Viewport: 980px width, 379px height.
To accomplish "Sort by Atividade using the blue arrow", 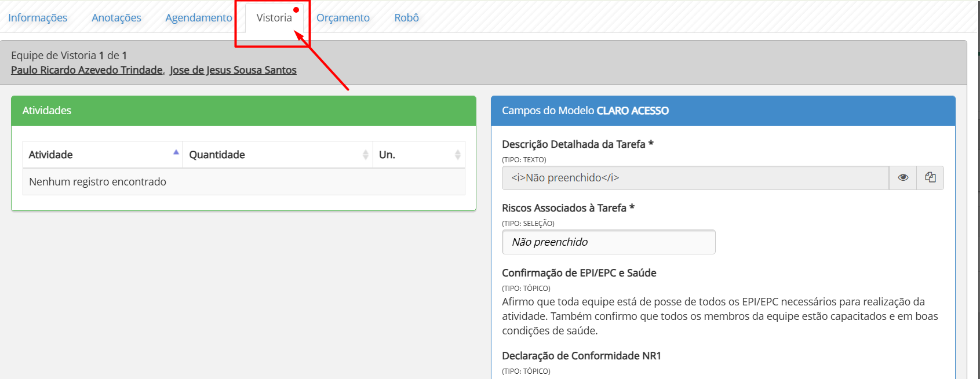I will (176, 152).
